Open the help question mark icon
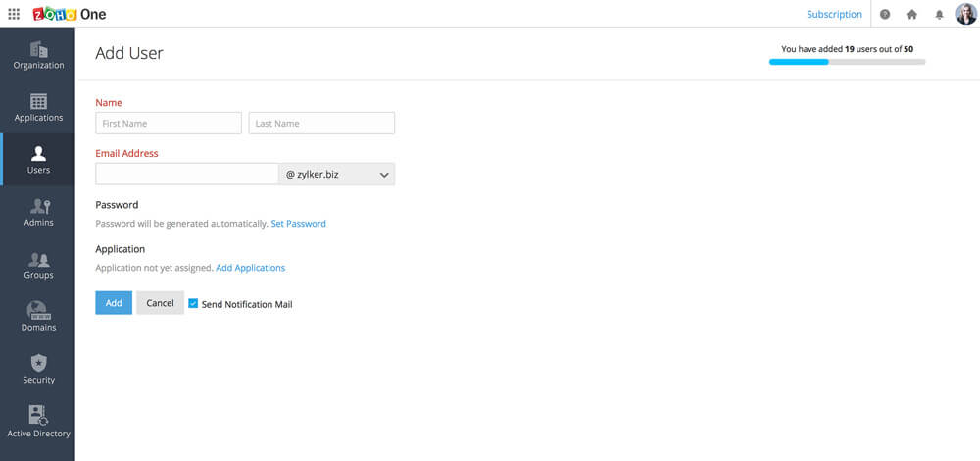 pyautogui.click(x=885, y=15)
